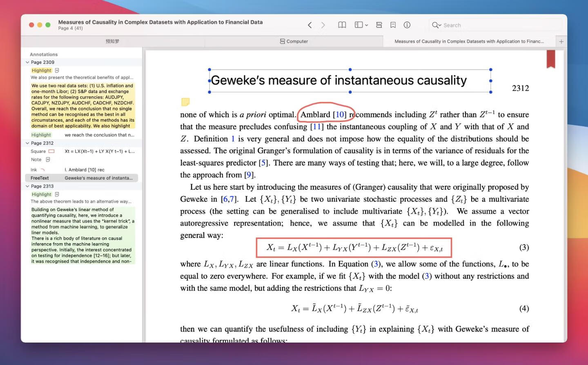Click 'We also present the theoretical benefits' preview
Viewport: 588px width, 365px height.
tap(82, 77)
